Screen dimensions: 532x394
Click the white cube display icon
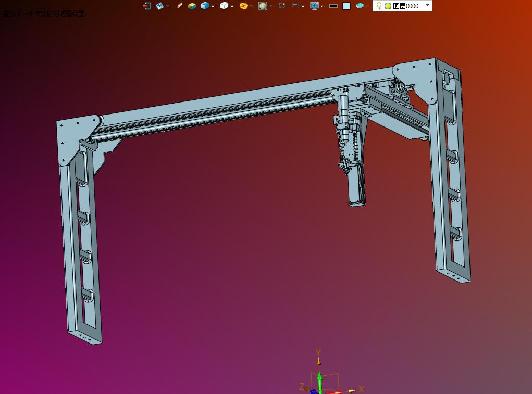point(224,6)
